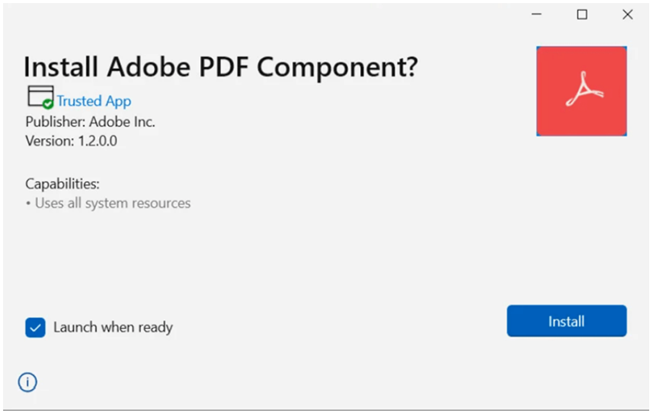Click the Publisher: Adobe Inc. text
The width and height of the screenshot is (650, 413).
(x=90, y=122)
